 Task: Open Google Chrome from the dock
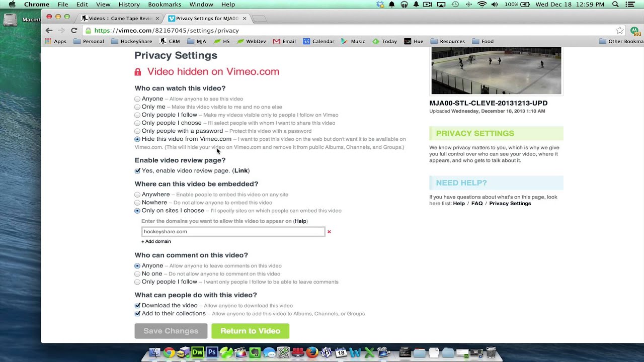click(x=169, y=353)
